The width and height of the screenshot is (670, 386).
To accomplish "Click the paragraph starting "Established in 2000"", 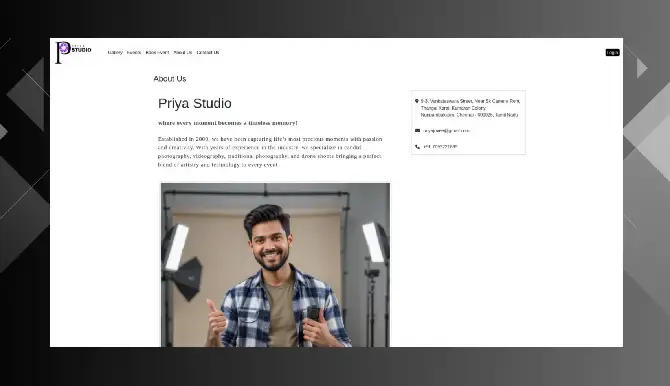I will pos(270,152).
